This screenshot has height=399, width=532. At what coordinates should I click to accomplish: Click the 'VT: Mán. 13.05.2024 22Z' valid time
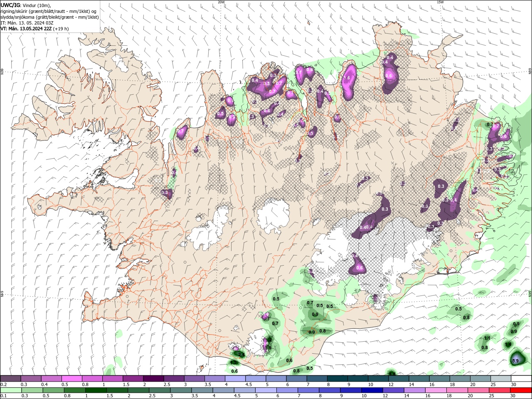pyautogui.click(x=26, y=29)
